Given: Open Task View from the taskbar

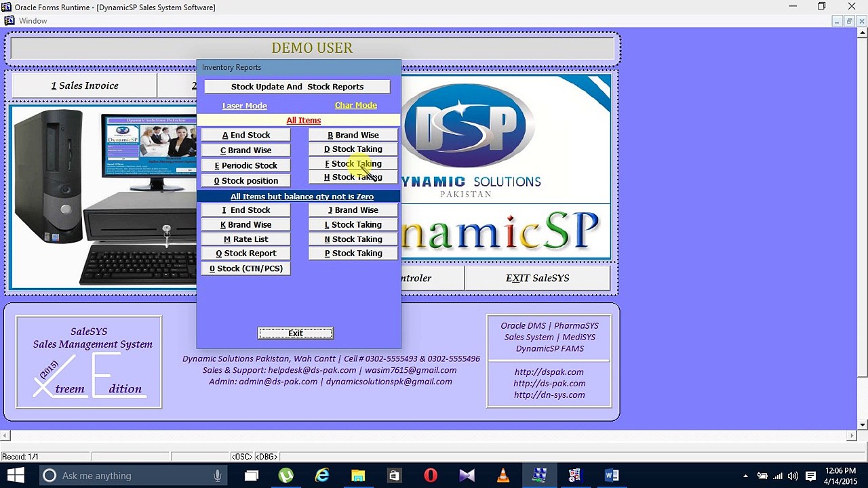Looking at the screenshot, I should (252, 476).
